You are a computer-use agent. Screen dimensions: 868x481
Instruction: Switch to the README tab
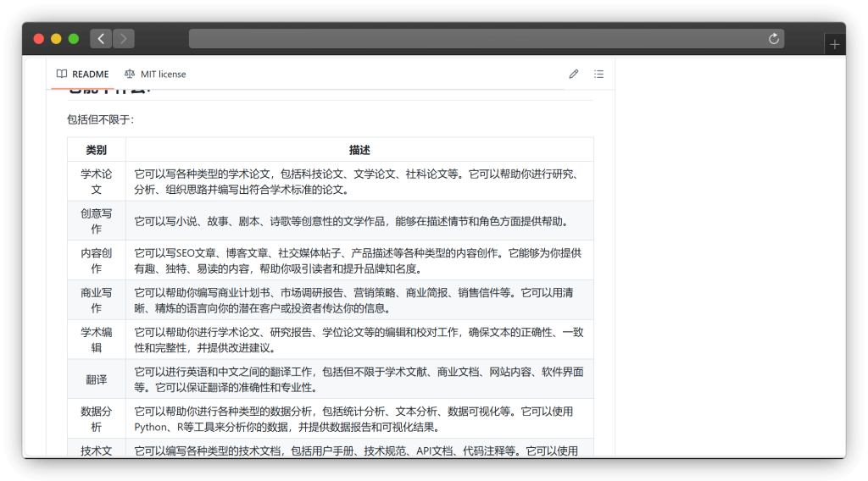(x=82, y=74)
